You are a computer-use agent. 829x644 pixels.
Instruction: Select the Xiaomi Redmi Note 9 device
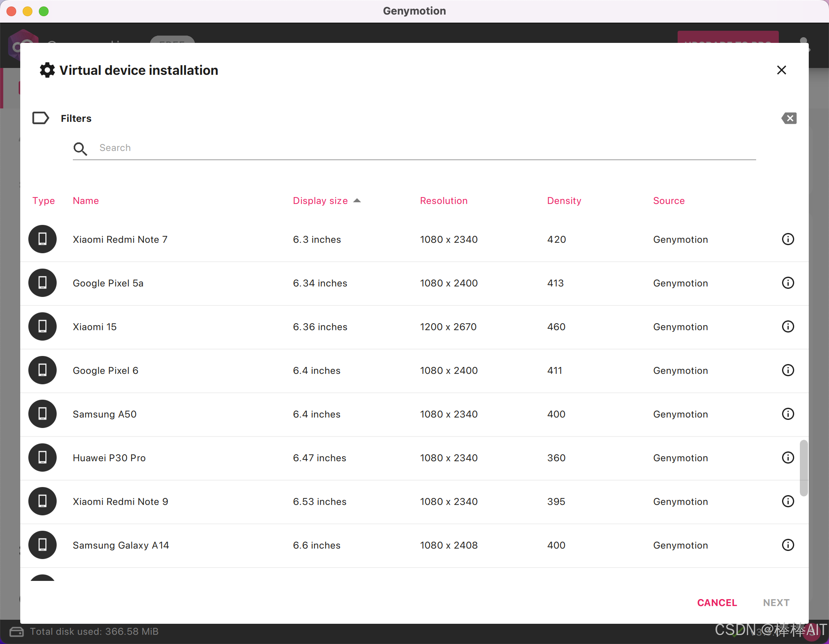414,501
